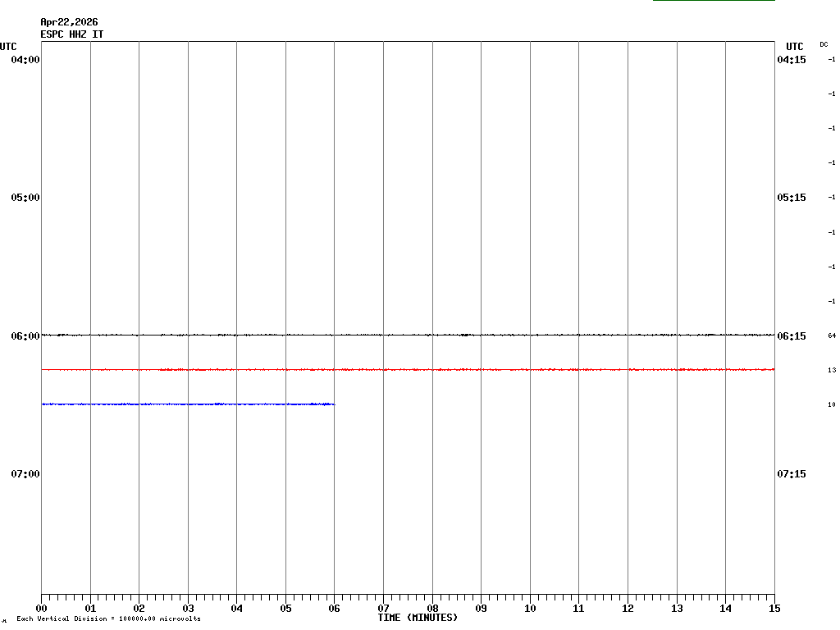Click the 07:00 UTC row label

[x=25, y=474]
